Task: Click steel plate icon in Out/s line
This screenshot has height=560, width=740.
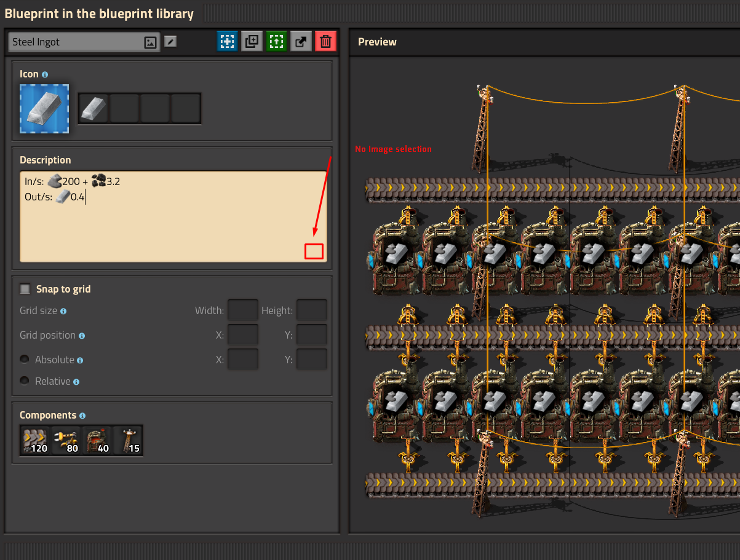Action: click(x=63, y=197)
